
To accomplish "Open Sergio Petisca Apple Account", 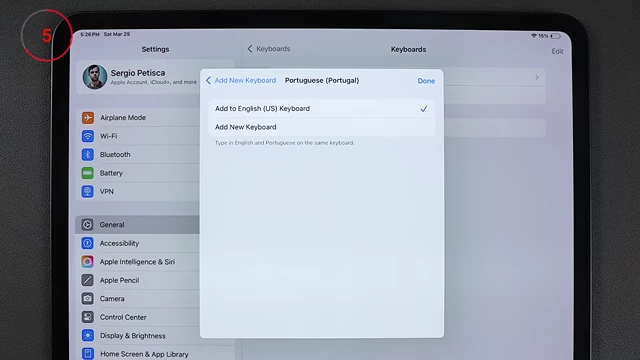I will (x=139, y=77).
